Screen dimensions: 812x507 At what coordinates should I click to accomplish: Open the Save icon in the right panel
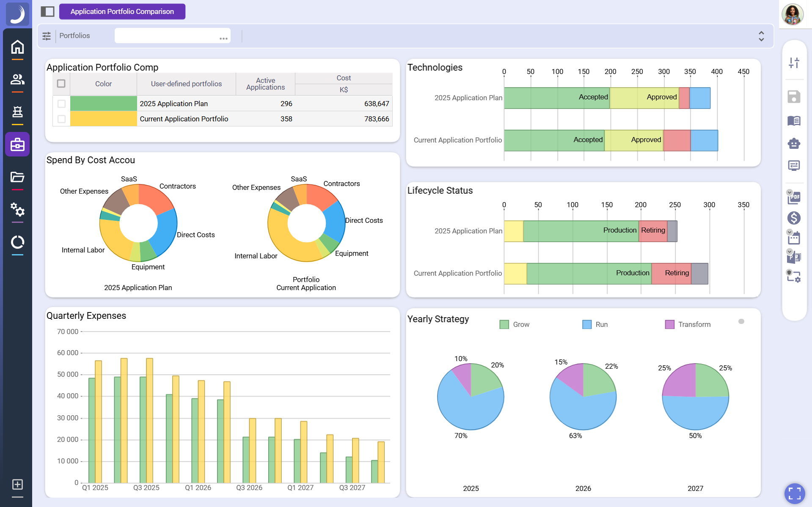click(794, 96)
